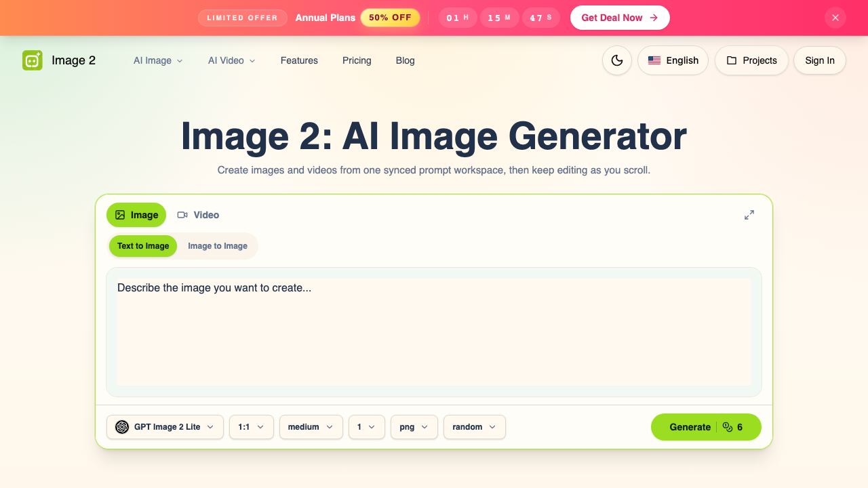The width and height of the screenshot is (868, 488).
Task: Click the Annual Plans banner text
Action: (x=325, y=18)
